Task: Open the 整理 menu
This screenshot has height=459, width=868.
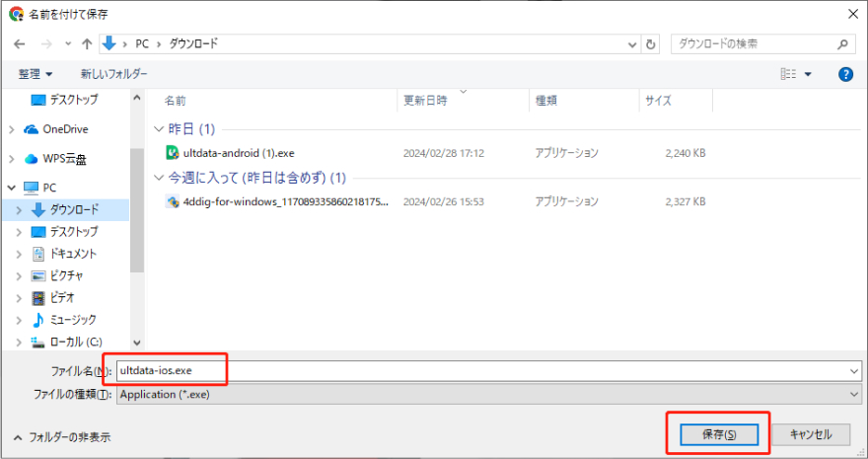Action: tap(36, 74)
